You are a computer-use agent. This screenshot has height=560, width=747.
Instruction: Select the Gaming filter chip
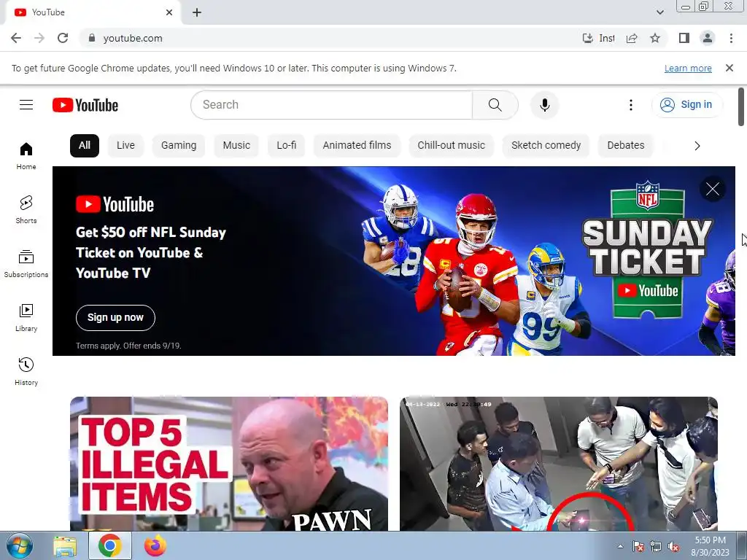point(179,146)
